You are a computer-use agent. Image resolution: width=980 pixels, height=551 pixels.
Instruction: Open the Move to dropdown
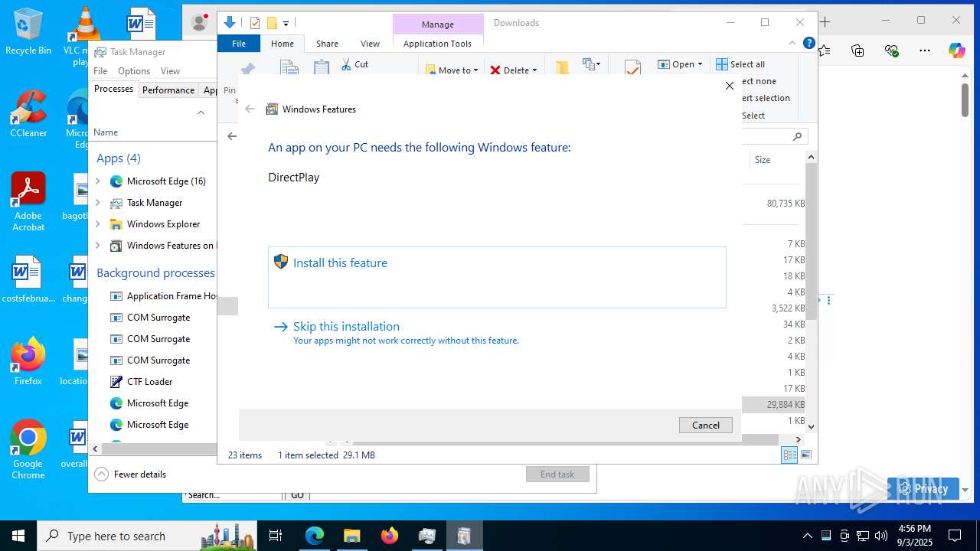[452, 70]
